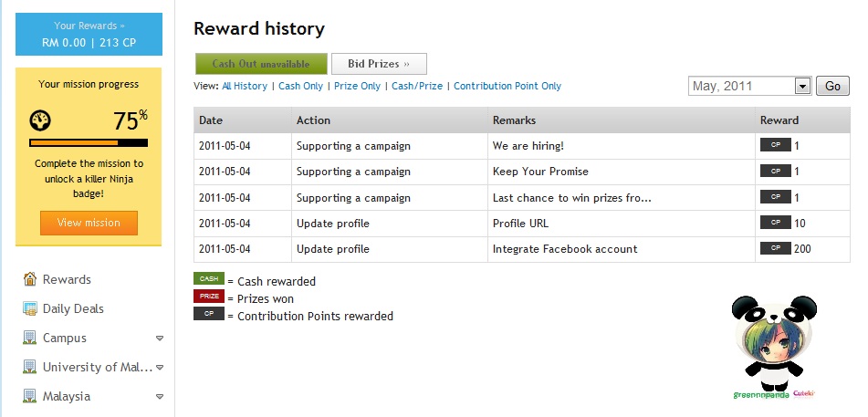Switch view to Contribution Point Only

[x=507, y=86]
